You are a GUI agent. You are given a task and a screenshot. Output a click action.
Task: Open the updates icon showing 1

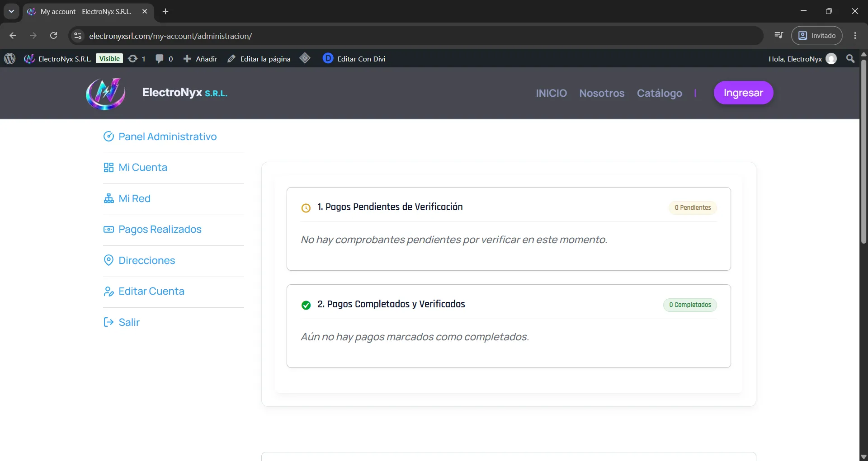(x=137, y=59)
